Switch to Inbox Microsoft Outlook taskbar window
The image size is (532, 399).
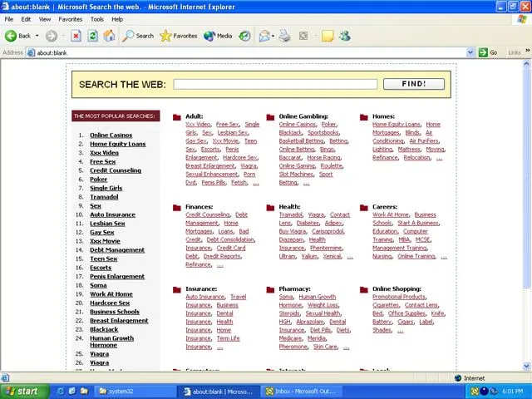[x=303, y=392]
